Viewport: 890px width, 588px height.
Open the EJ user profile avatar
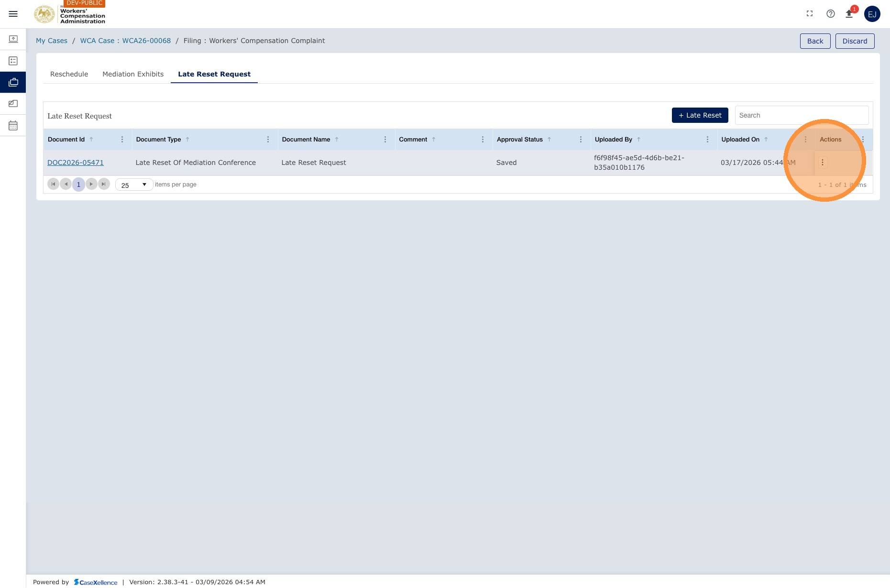click(872, 14)
